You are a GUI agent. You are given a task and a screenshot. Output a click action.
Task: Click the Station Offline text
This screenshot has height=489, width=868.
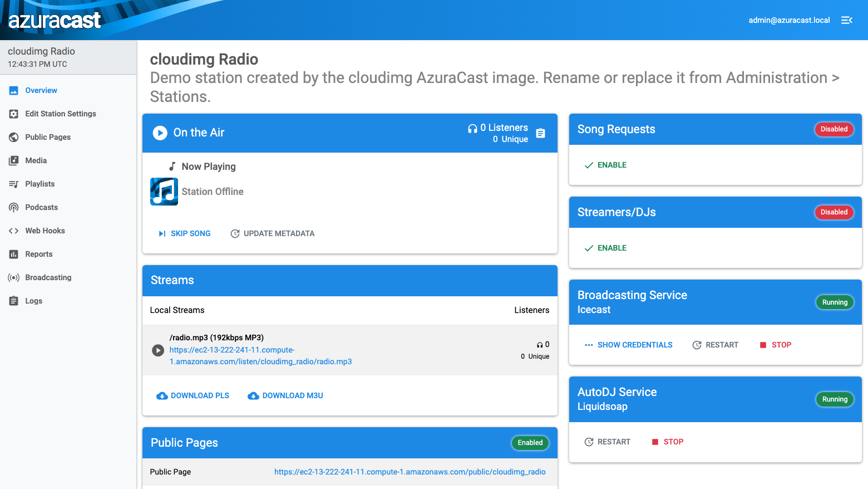[x=213, y=192]
